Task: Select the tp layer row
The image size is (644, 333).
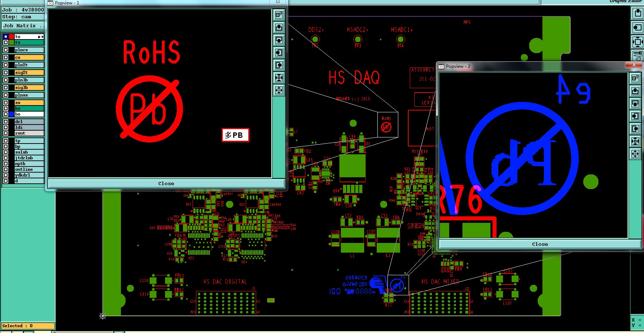Action: click(x=29, y=141)
